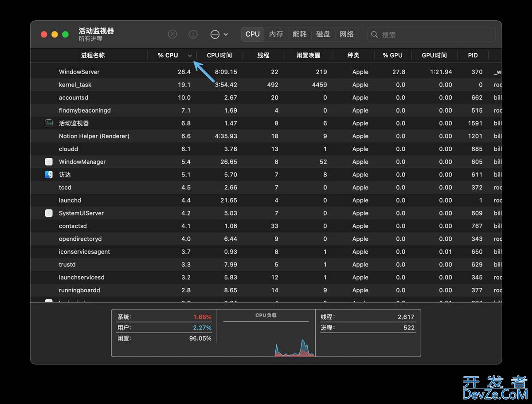Click the magnifier icon in search field

[x=375, y=35]
